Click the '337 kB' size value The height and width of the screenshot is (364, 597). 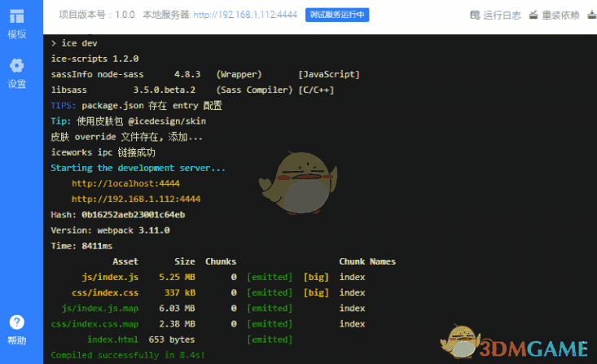tap(180, 293)
